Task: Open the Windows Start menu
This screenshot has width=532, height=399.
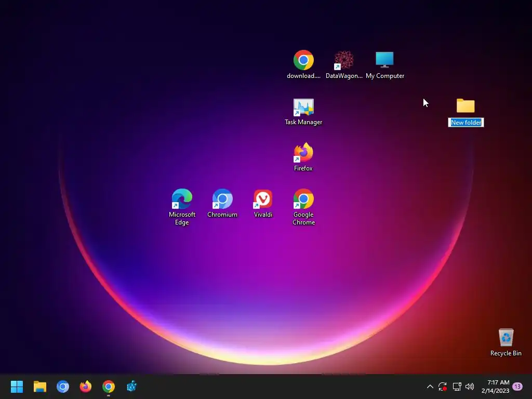Action: 17,387
